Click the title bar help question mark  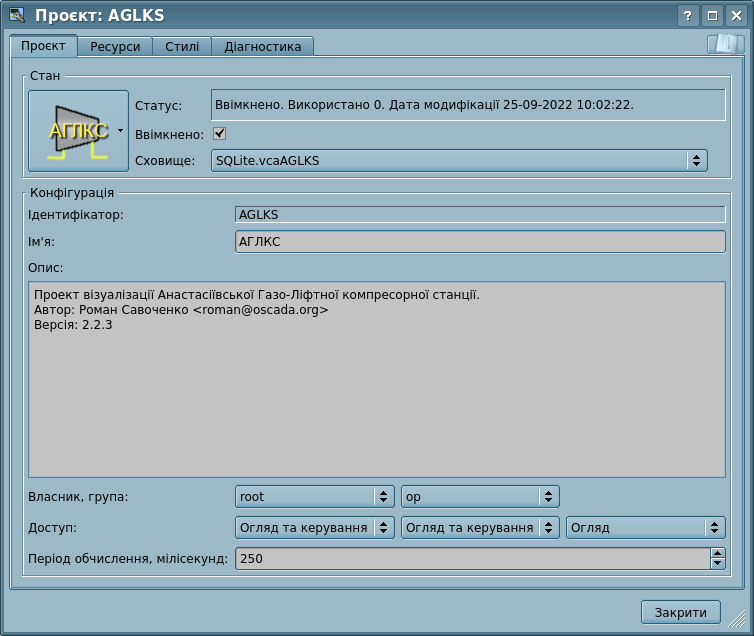(687, 15)
